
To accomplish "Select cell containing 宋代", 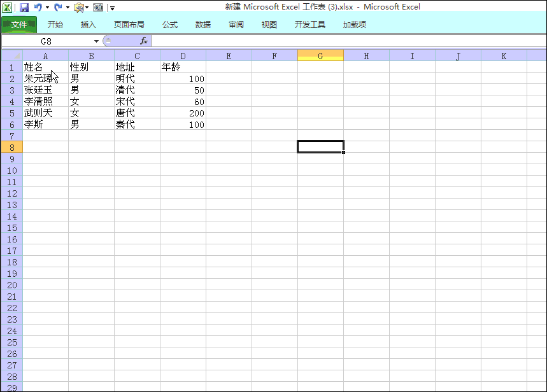I will pos(137,101).
